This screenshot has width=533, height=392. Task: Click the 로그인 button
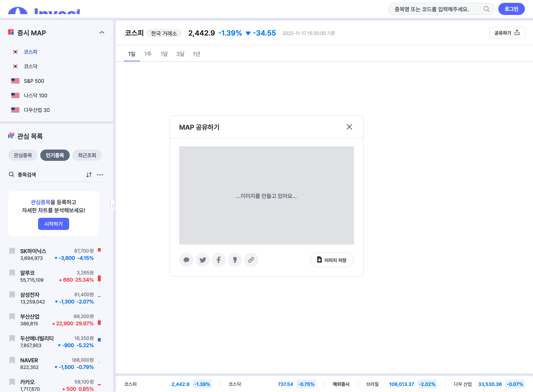point(511,9)
